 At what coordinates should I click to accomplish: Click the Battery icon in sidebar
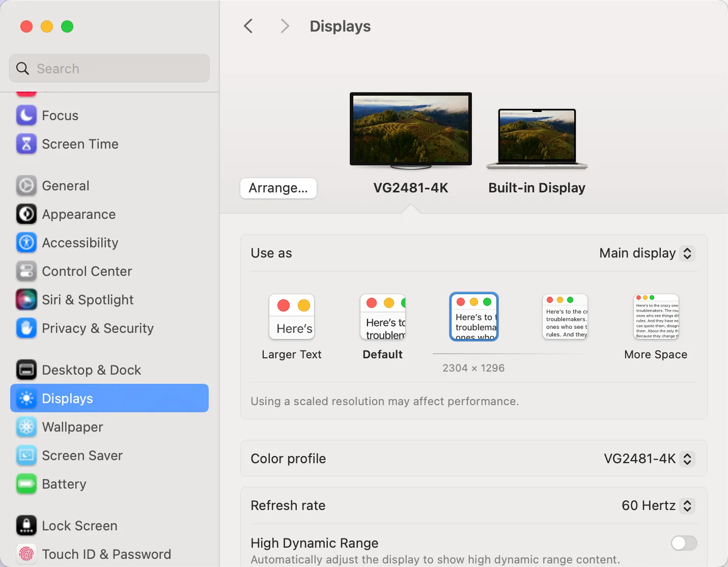click(26, 484)
